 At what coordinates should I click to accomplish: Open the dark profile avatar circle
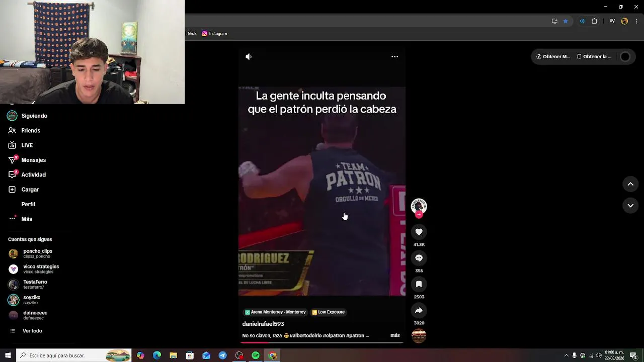click(x=625, y=57)
